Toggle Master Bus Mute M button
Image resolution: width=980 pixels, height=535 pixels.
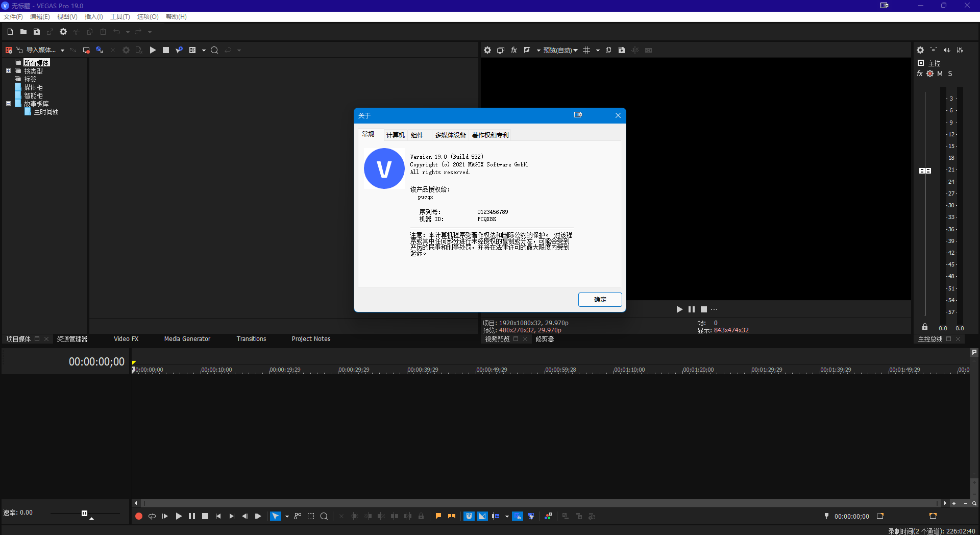[940, 74]
